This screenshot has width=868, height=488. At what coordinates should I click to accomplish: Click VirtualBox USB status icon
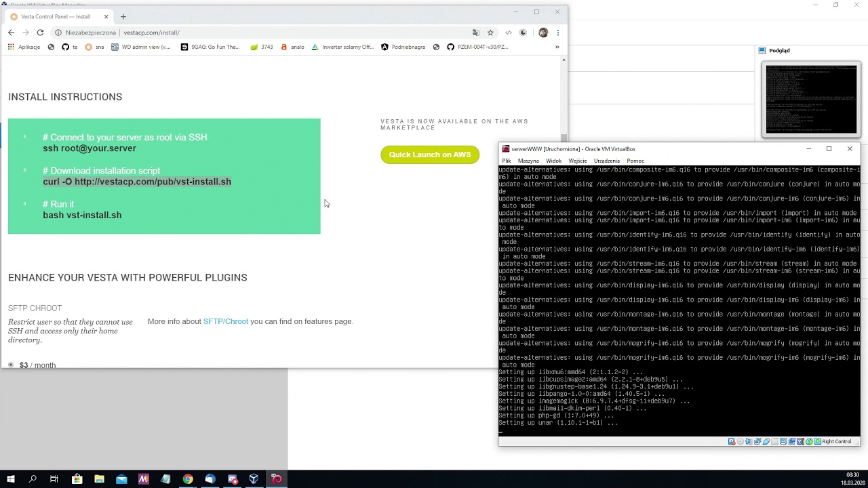pyautogui.click(x=766, y=441)
